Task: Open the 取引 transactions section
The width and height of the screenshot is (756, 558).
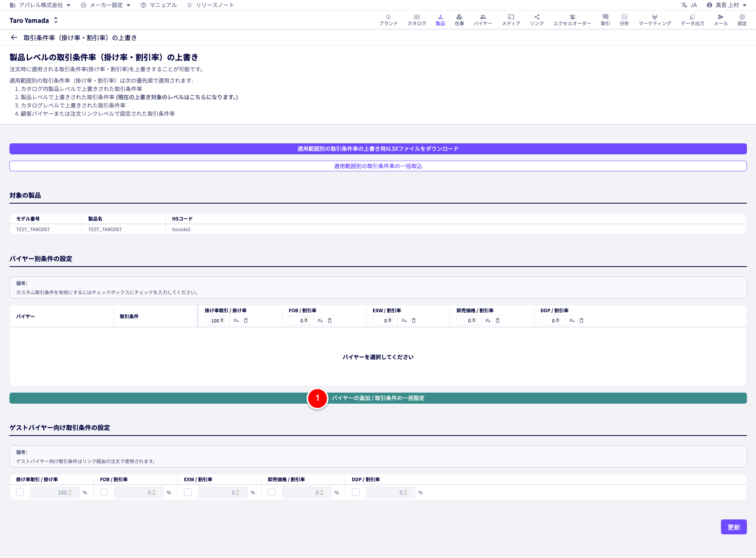Action: 605,20
